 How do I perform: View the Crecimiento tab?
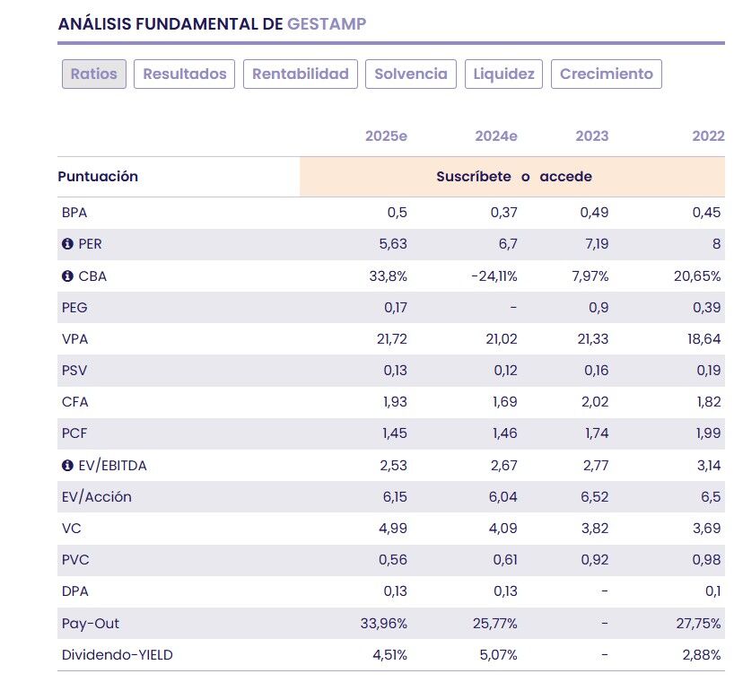607,74
